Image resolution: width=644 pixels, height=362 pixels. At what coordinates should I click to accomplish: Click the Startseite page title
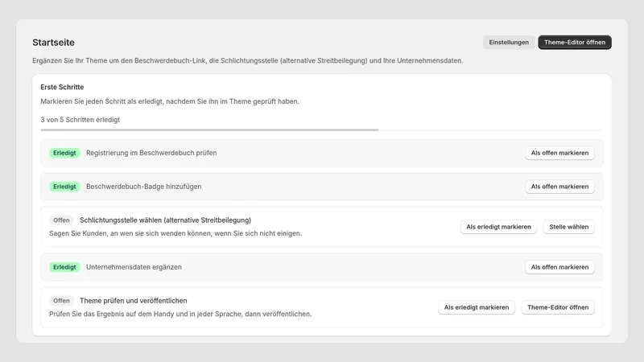point(53,43)
